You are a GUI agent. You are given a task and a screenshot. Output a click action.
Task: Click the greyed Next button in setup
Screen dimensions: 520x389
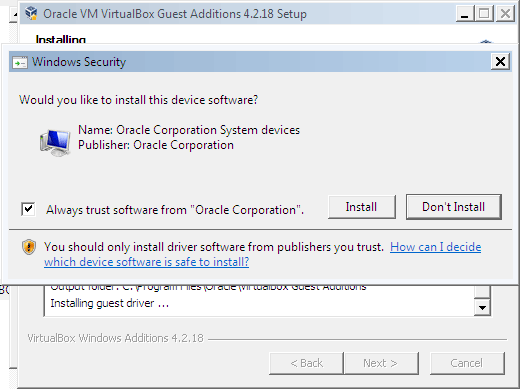pyautogui.click(x=381, y=363)
